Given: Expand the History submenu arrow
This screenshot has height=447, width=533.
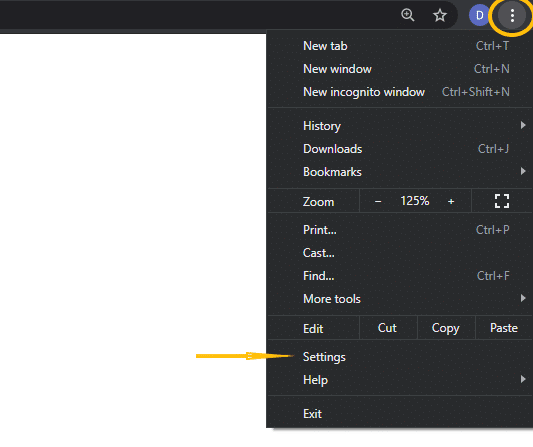Looking at the screenshot, I should [x=523, y=125].
